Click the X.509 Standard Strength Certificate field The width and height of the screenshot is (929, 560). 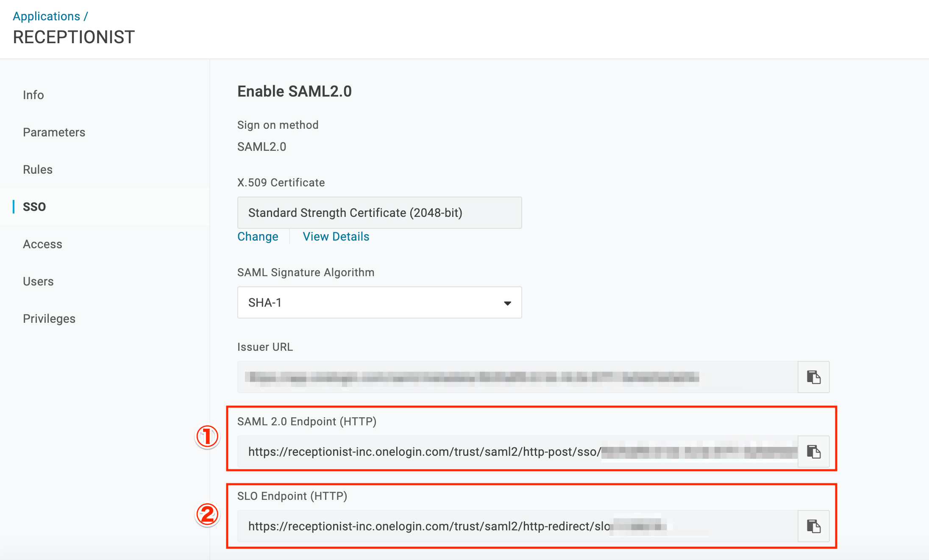click(379, 213)
